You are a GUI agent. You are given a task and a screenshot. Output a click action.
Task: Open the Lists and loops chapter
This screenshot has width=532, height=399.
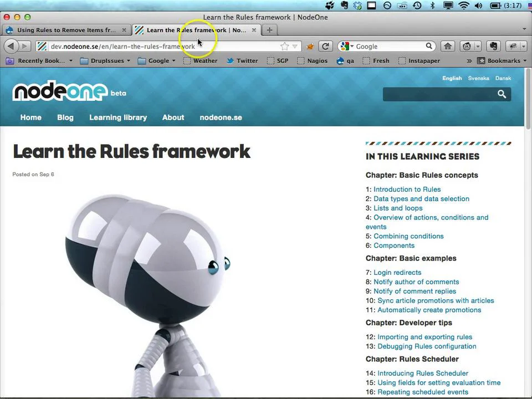(398, 208)
